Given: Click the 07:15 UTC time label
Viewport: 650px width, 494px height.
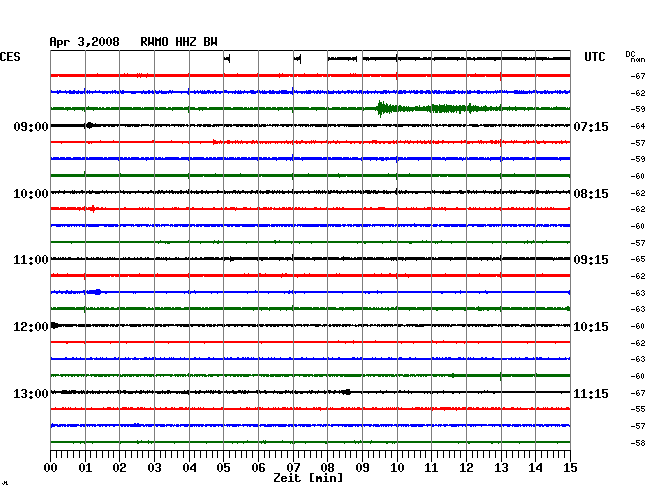Looking at the screenshot, I should click(x=591, y=126).
